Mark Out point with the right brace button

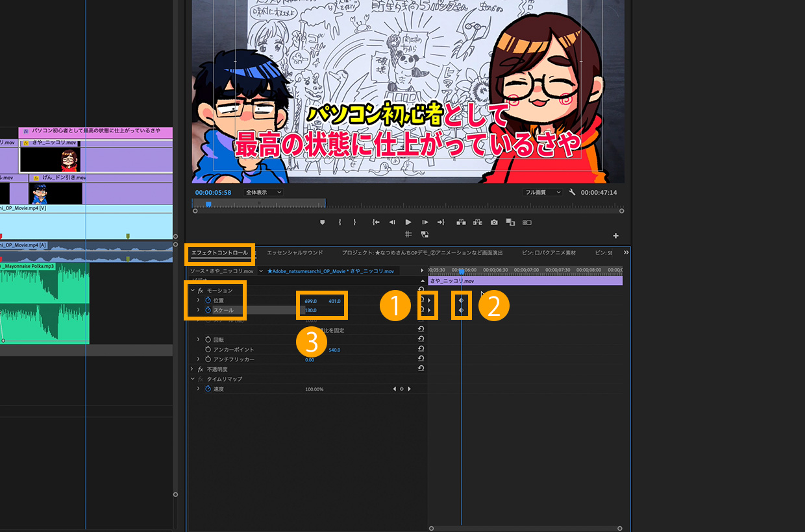coord(354,223)
